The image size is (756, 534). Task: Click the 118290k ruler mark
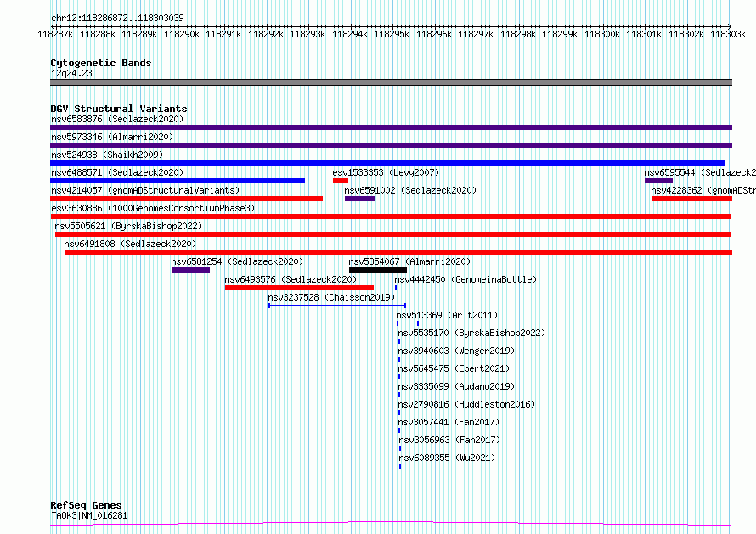[182, 34]
